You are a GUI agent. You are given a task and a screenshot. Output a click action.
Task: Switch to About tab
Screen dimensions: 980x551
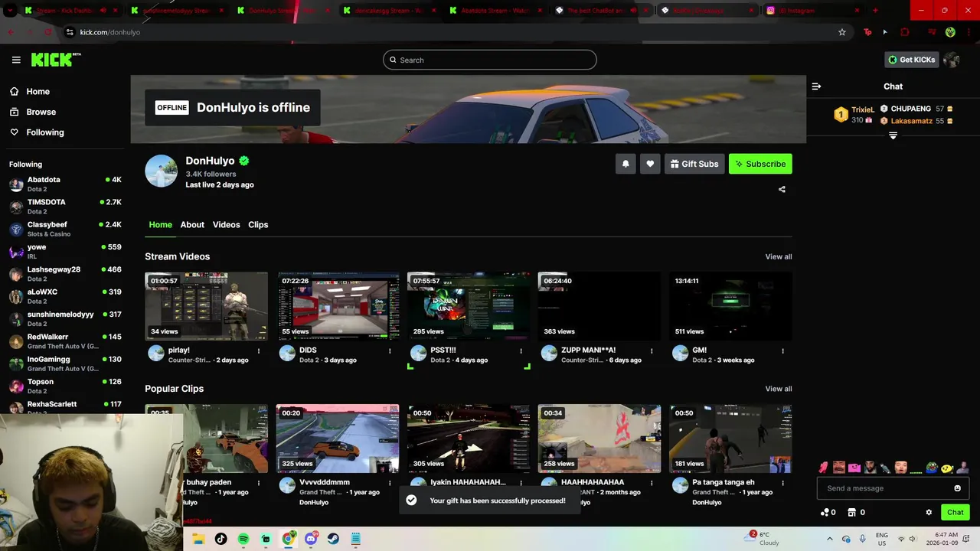point(192,224)
